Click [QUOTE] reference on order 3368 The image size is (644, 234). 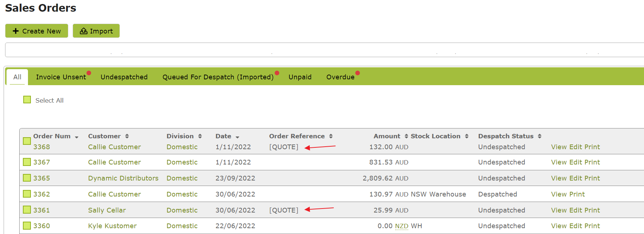[284, 147]
